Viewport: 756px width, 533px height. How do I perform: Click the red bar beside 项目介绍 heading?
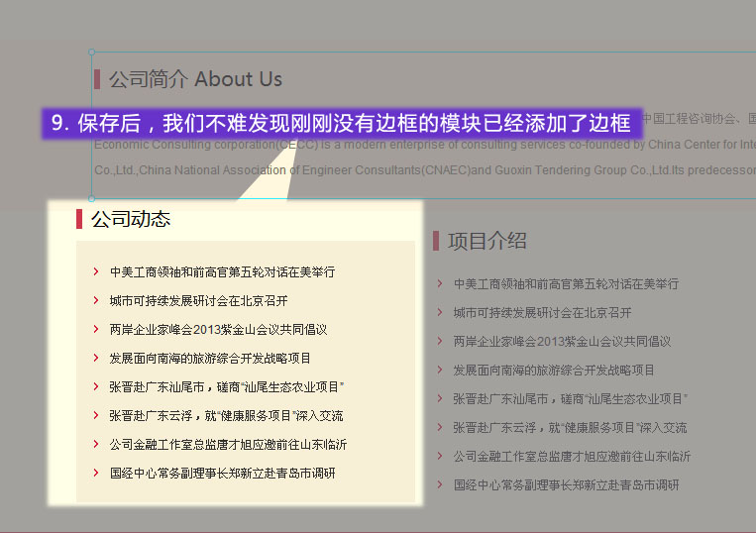point(436,241)
